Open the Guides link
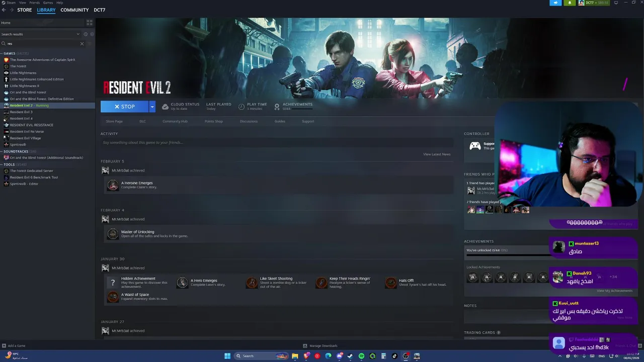The height and width of the screenshot is (362, 644). (x=280, y=121)
